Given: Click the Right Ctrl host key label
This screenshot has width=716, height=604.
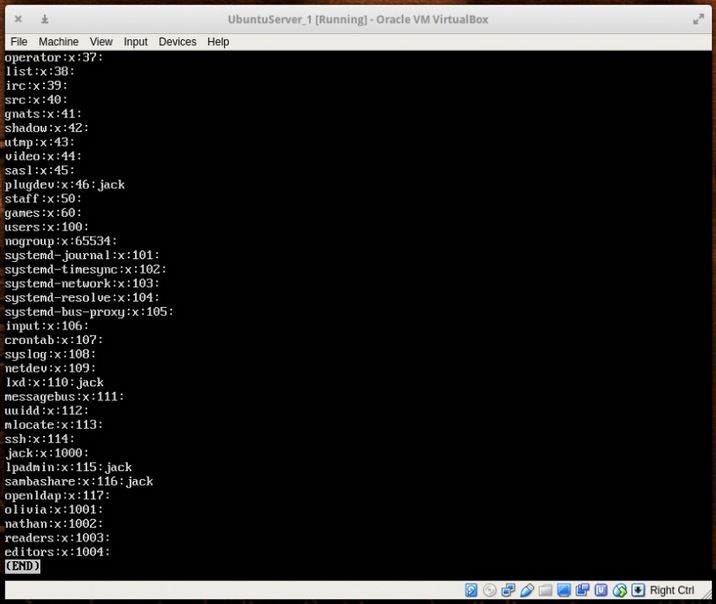Looking at the screenshot, I should click(x=672, y=590).
